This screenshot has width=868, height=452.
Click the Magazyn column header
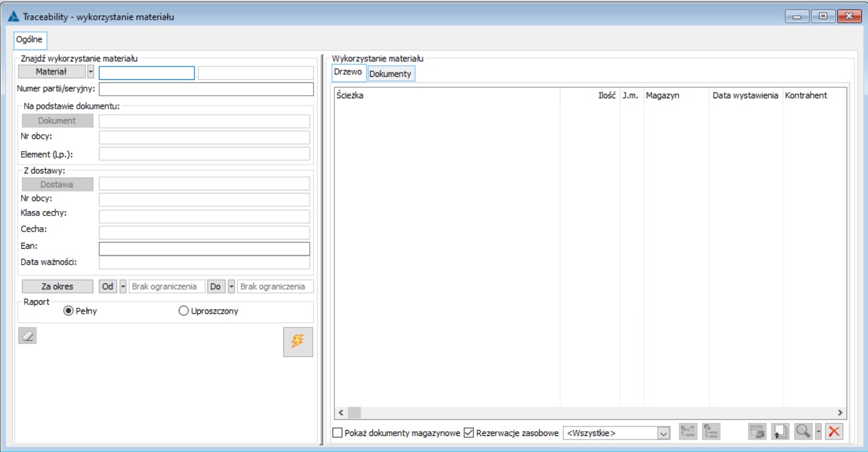pyautogui.click(x=676, y=96)
